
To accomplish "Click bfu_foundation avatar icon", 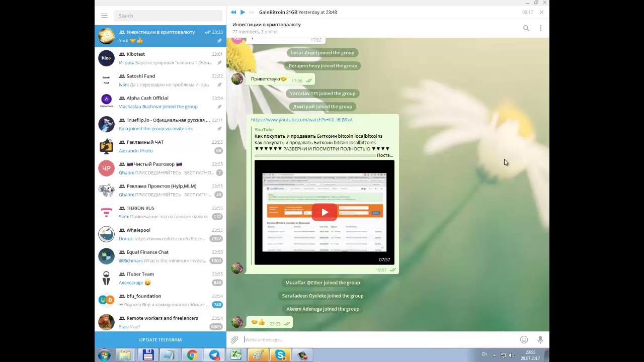I will pos(106,300).
